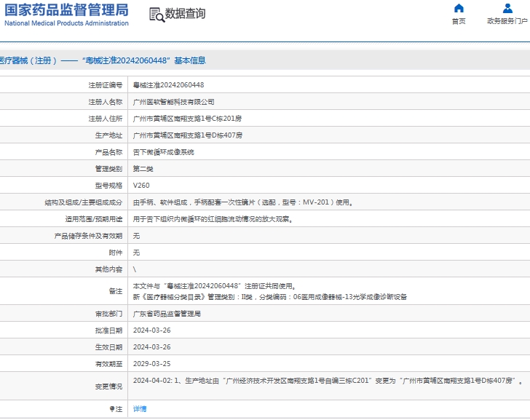Click 批准日期 value 2024-03-26

151,330
